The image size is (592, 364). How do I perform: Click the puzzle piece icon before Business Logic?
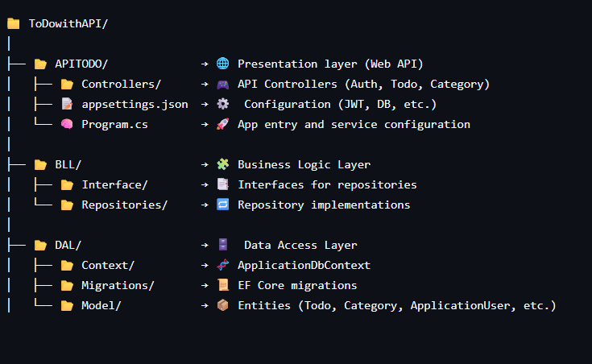point(223,164)
